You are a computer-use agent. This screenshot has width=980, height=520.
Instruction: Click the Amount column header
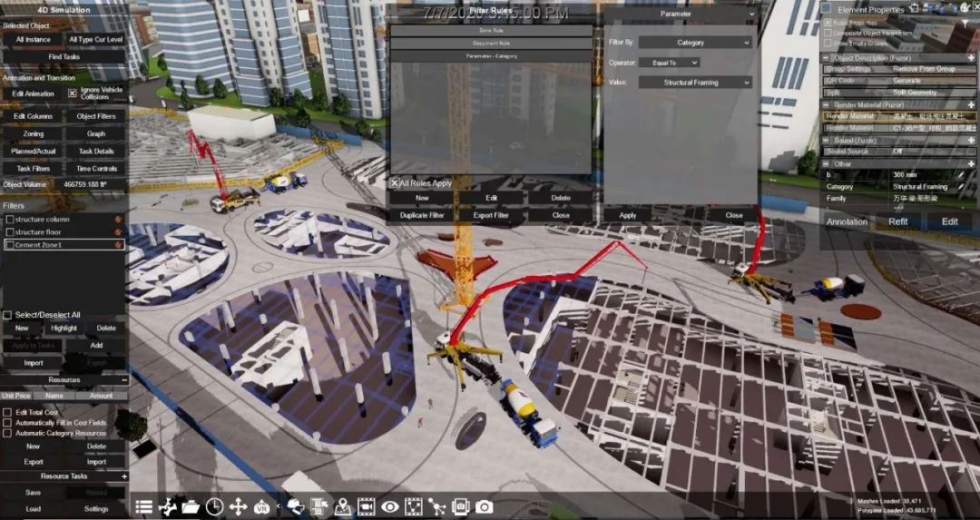(x=102, y=396)
